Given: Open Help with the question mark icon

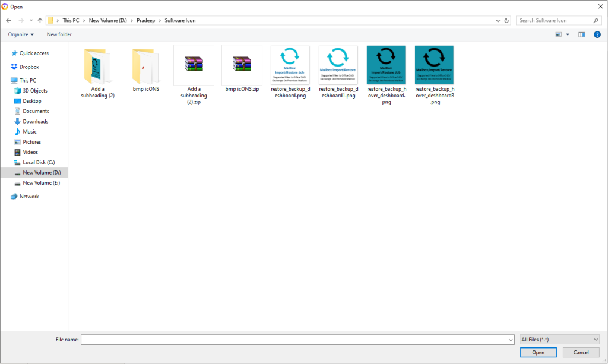Looking at the screenshot, I should click(x=597, y=34).
